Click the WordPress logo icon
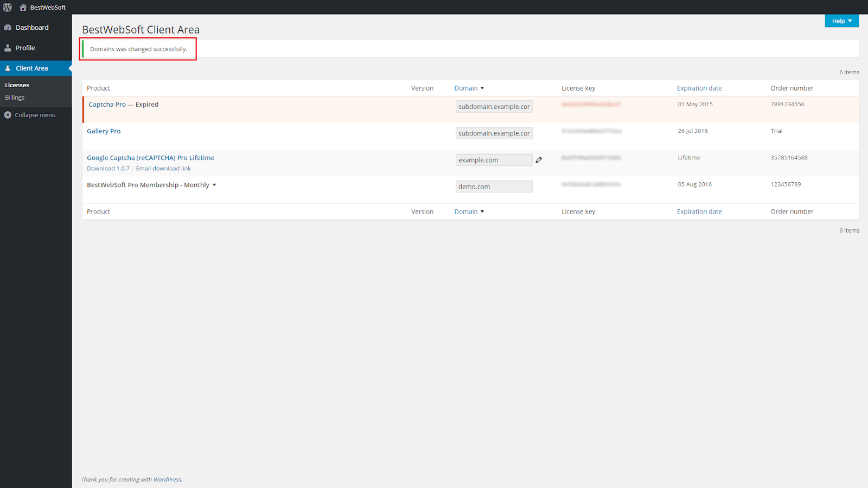This screenshot has height=488, width=868. (7, 7)
